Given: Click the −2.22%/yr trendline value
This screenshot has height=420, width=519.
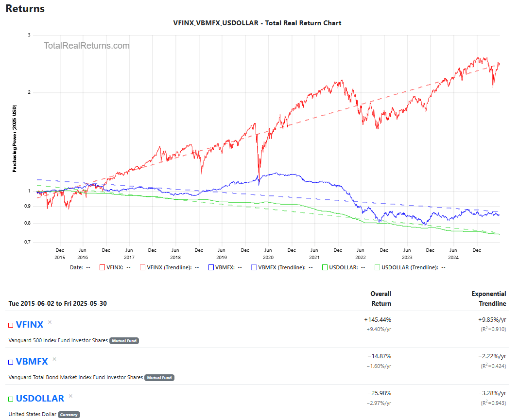Looking at the screenshot, I should (492, 356).
